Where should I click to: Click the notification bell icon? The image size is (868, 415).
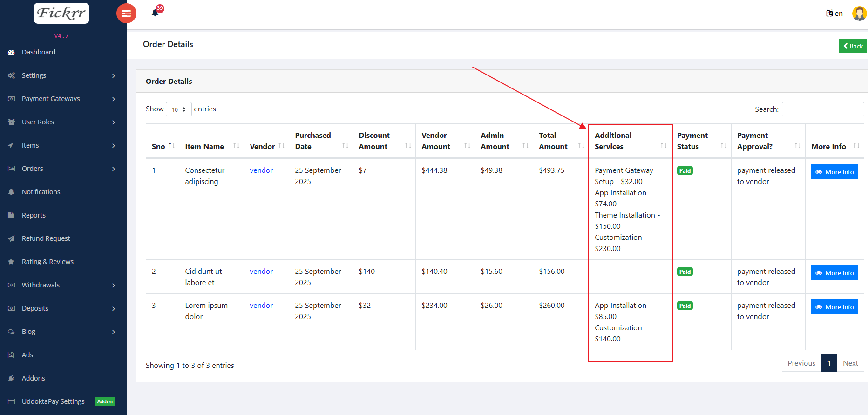point(156,13)
